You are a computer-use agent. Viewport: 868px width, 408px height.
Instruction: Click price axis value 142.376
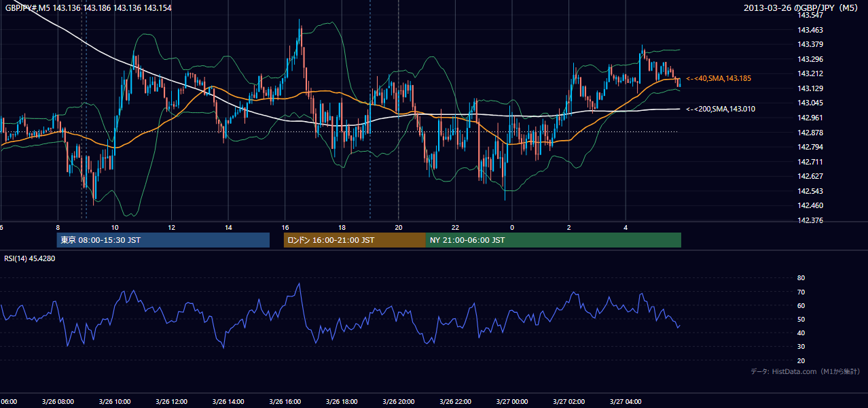pos(810,220)
